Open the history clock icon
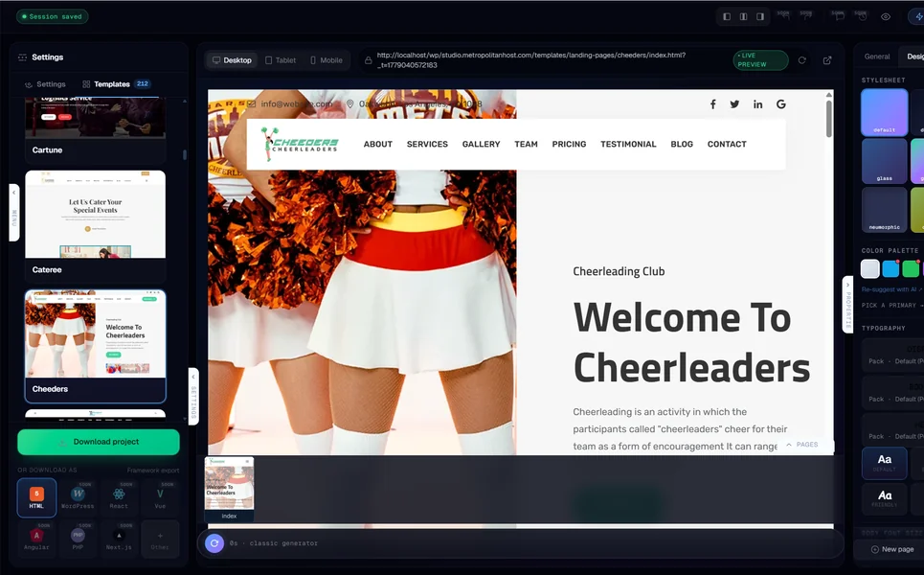This screenshot has width=924, height=575. (862, 16)
